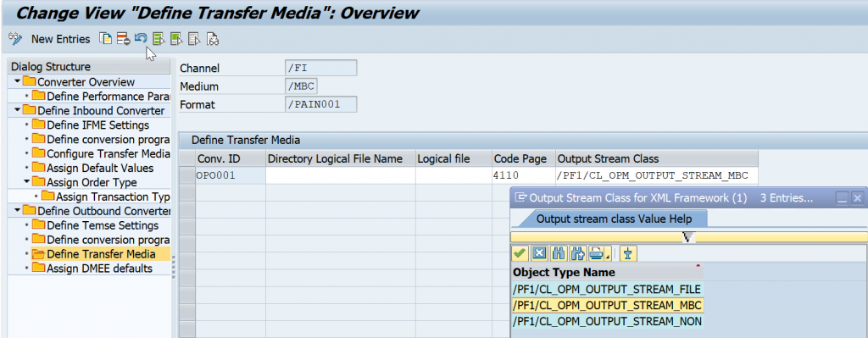This screenshot has width=868, height=338.
Task: Click the Directory Logical File Name header
Action: pos(341,158)
